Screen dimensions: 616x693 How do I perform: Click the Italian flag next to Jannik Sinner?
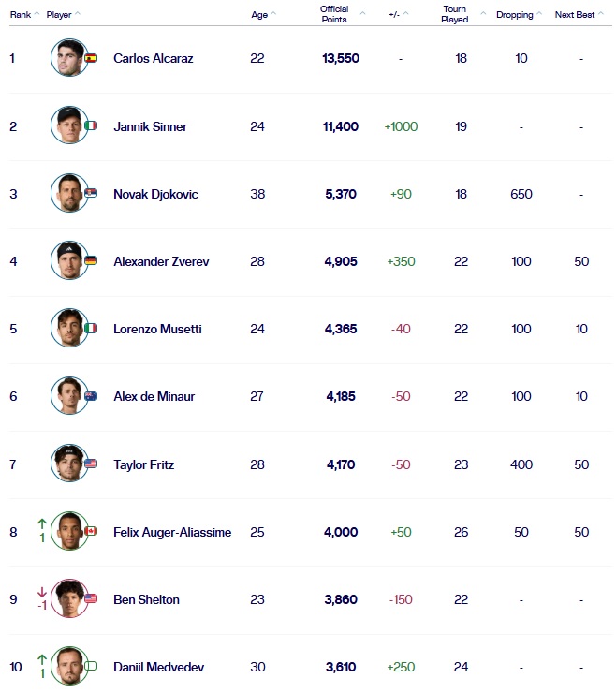(x=91, y=125)
